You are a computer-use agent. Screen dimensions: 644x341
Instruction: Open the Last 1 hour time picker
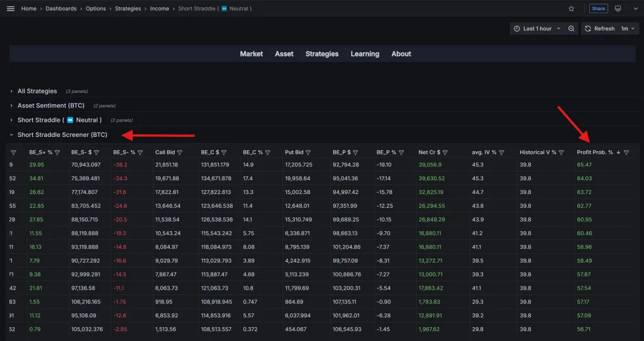(536, 29)
